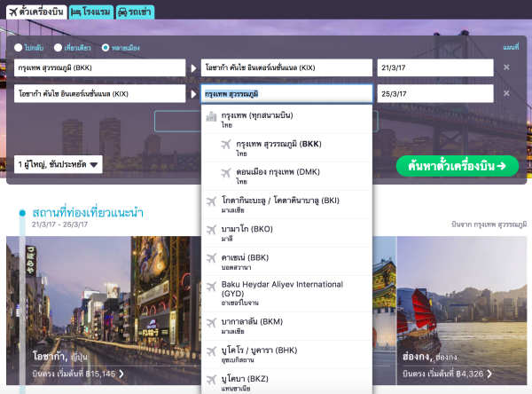Click the highlighted กรุงเทพ สุวรรณภูมิ destination field
The height and width of the screenshot is (394, 532).
coord(286,94)
